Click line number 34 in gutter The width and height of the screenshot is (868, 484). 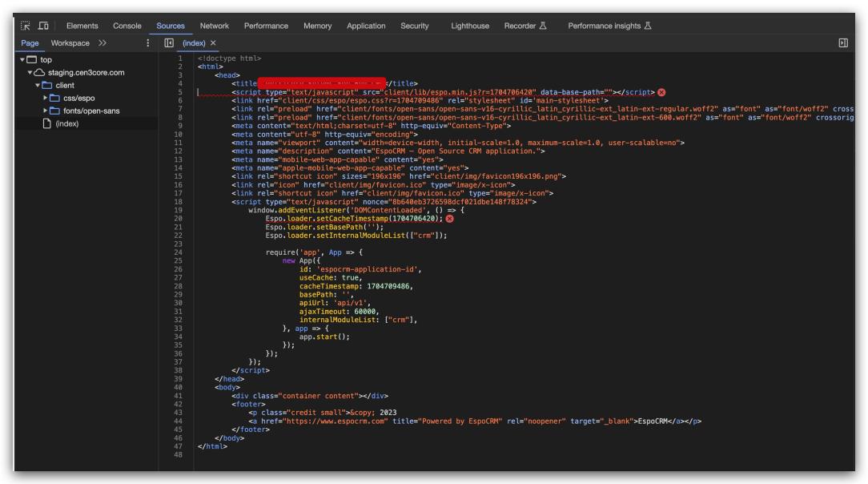pos(179,336)
